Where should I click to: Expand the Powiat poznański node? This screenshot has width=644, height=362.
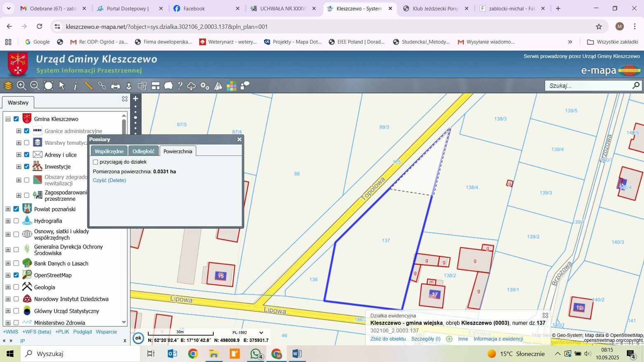[8, 209]
